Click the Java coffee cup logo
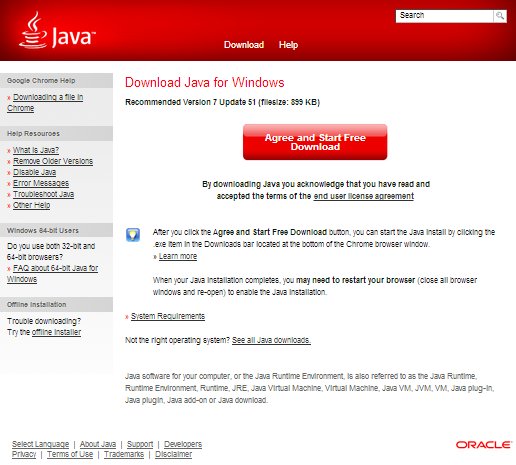516x465 pixels. 57,31
